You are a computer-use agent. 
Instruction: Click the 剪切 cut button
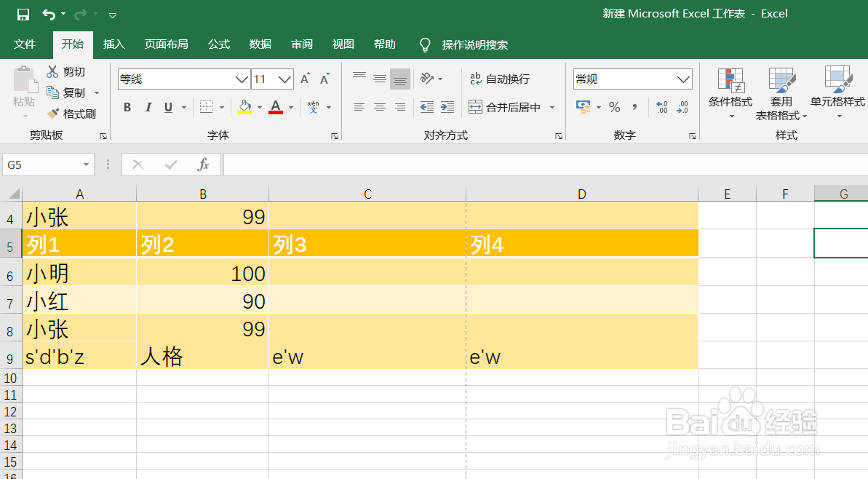[x=66, y=72]
